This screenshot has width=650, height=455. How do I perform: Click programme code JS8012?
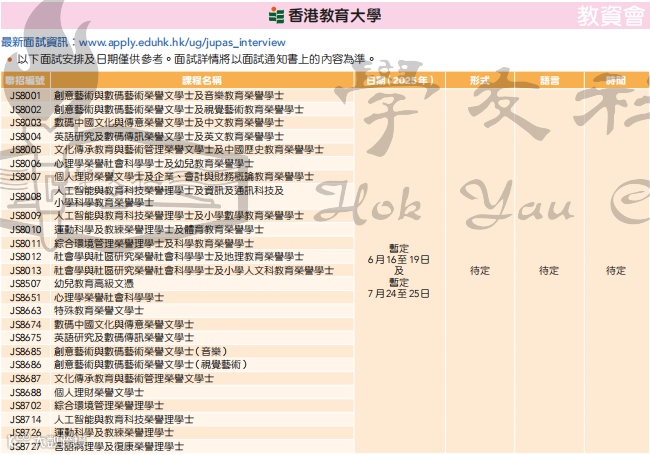coord(25,257)
